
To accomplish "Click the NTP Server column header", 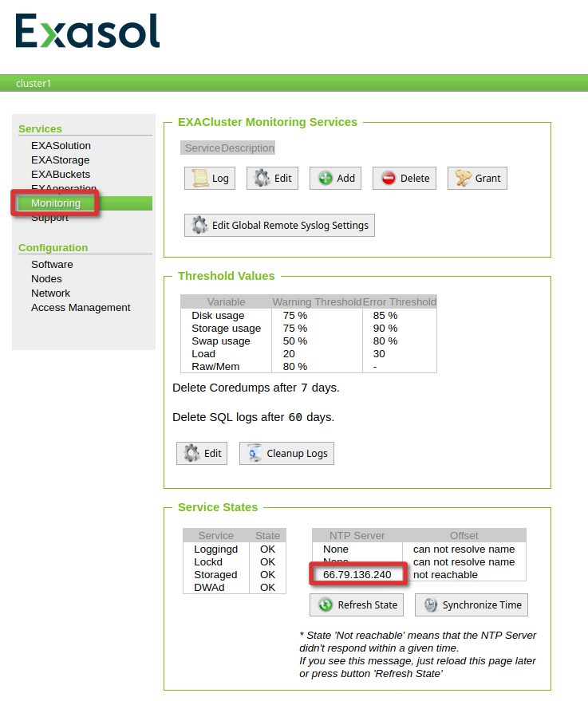I will click(x=357, y=535).
